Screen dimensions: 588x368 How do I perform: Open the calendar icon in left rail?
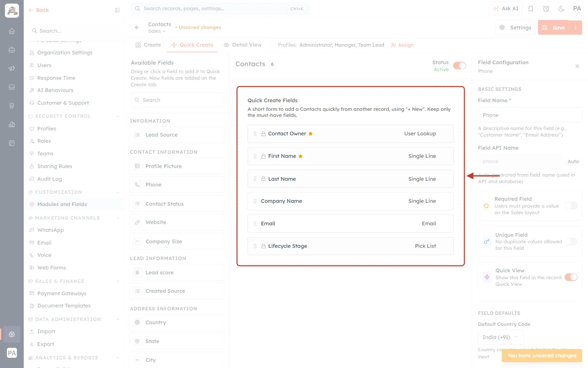pos(12,143)
